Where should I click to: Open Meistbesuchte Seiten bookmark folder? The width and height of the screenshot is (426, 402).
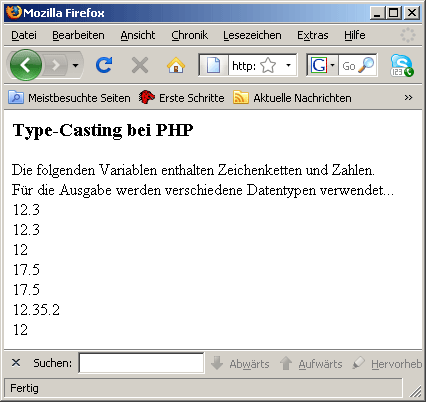69,98
